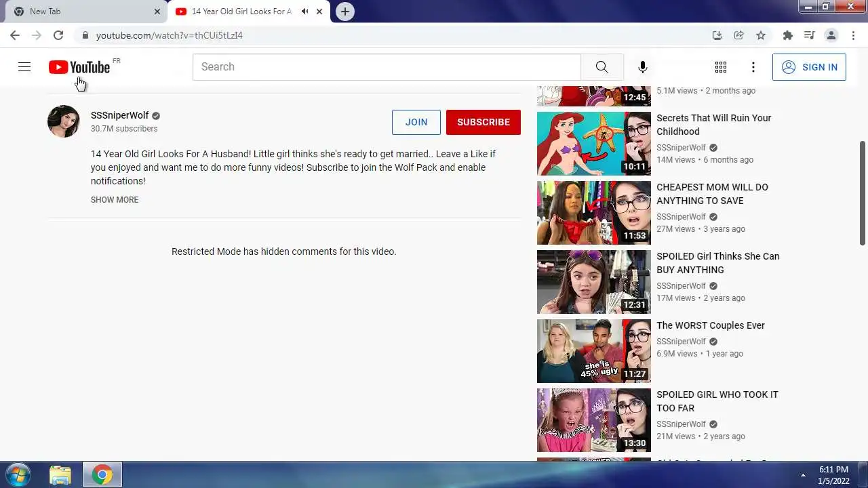This screenshot has height=488, width=868.
Task: Install app icon in address bar
Action: 717,35
